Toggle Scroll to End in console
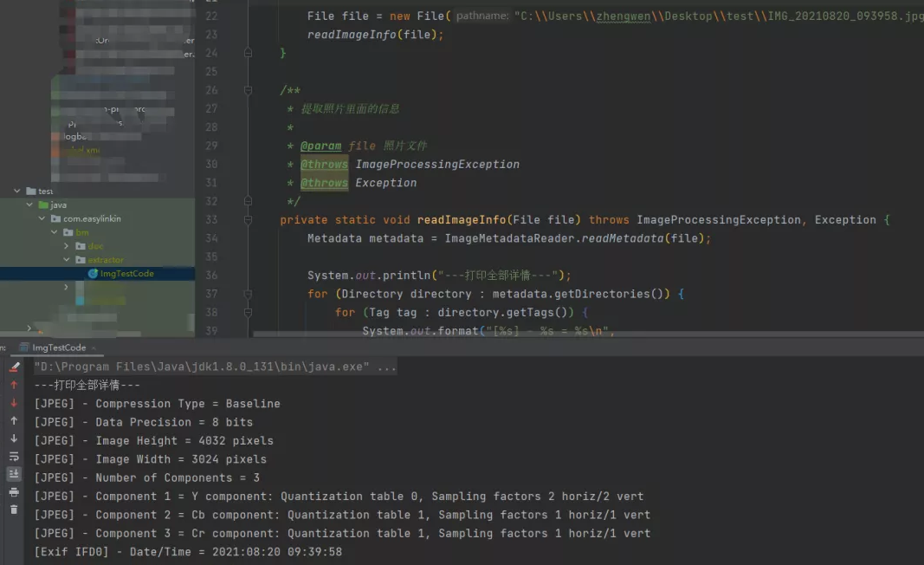Screen dimensions: 924x565 coord(14,474)
